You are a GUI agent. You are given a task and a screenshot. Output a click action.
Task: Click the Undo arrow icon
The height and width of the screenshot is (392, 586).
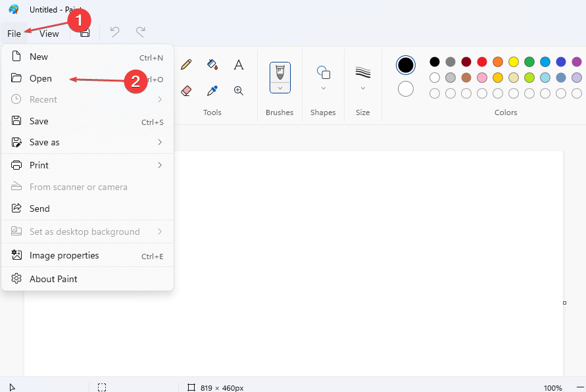coord(114,32)
